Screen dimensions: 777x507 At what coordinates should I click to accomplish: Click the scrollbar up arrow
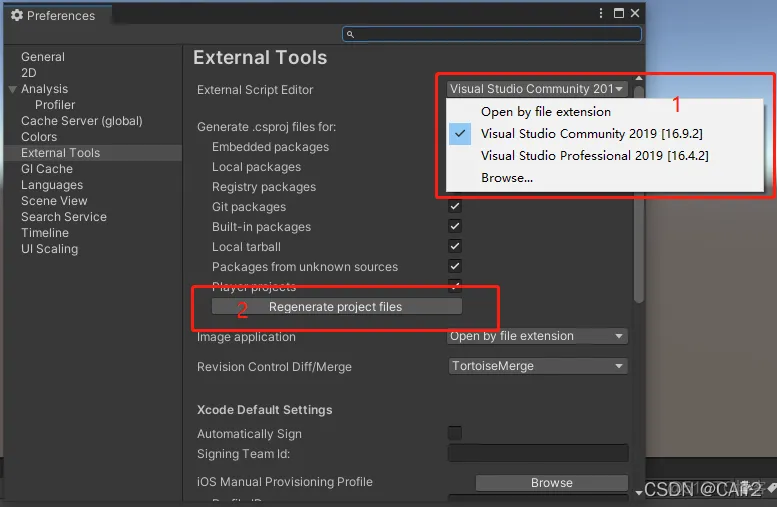639,78
